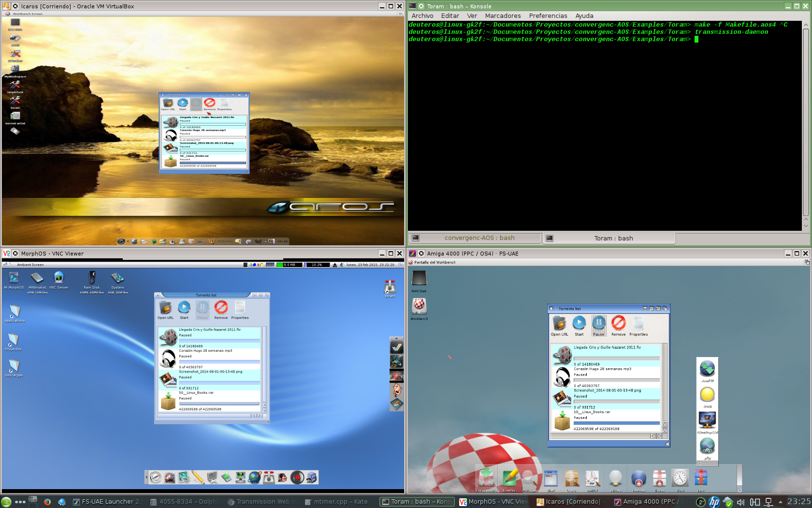Open Editar menu in Konsole
The image size is (812, 508).
(x=450, y=15)
